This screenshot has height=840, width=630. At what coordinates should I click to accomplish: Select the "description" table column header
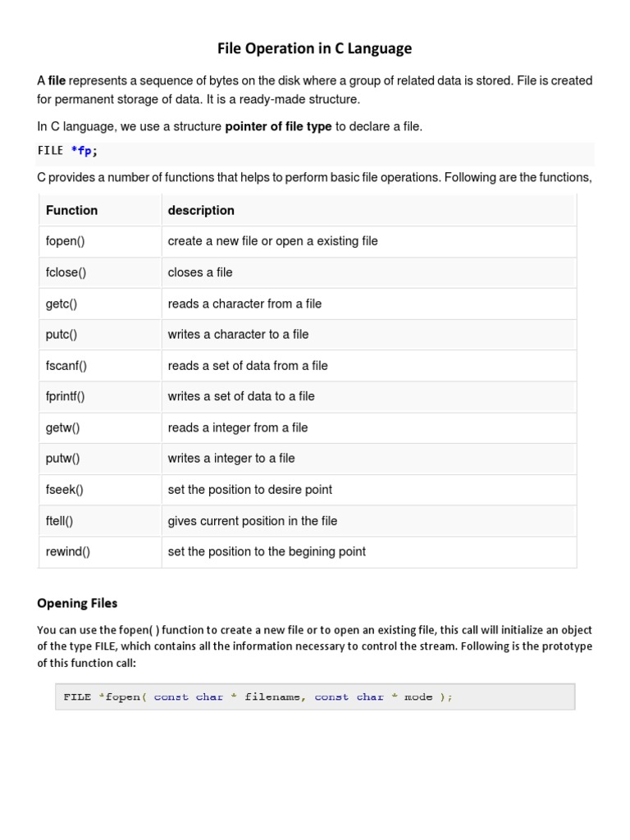tap(201, 210)
